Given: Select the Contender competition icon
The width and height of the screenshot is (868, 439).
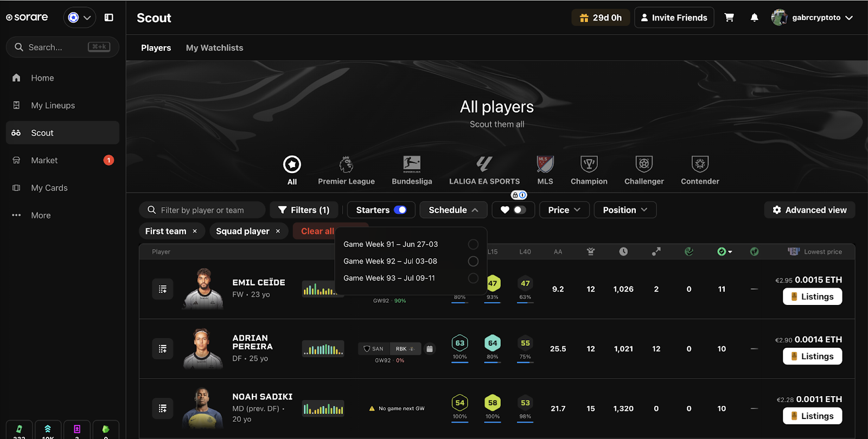Looking at the screenshot, I should coord(700,164).
